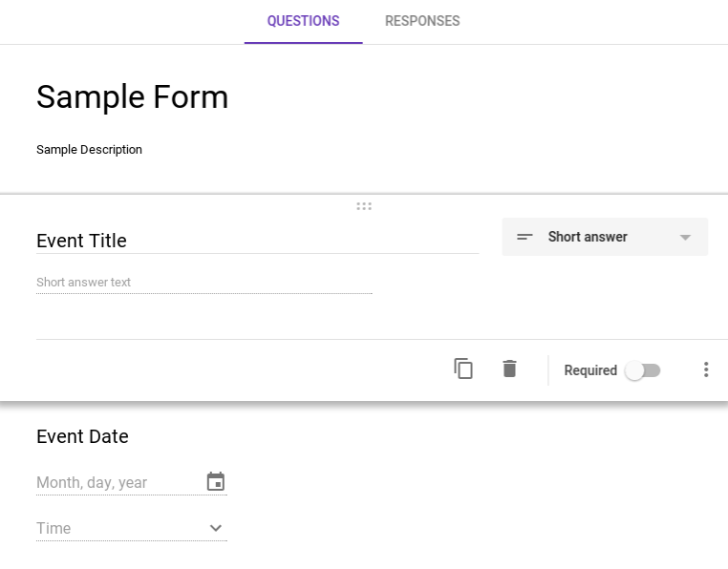Click the Required label text

[590, 370]
